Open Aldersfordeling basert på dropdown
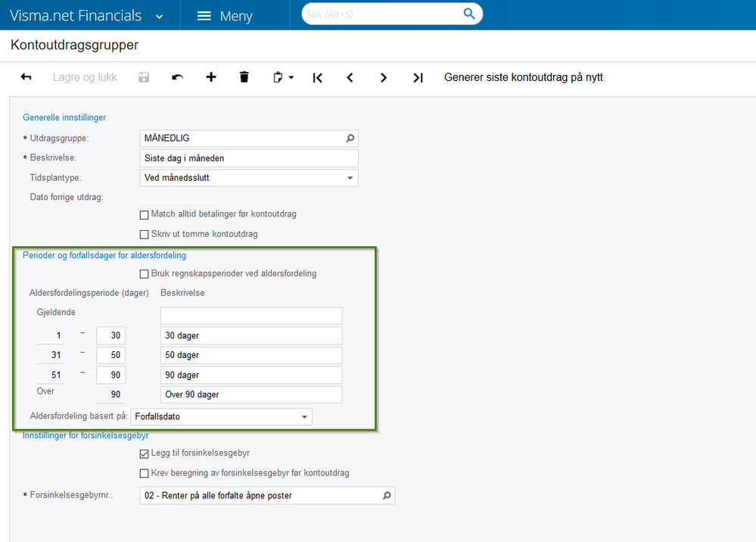Viewport: 756px width, 542px height. 304,416
